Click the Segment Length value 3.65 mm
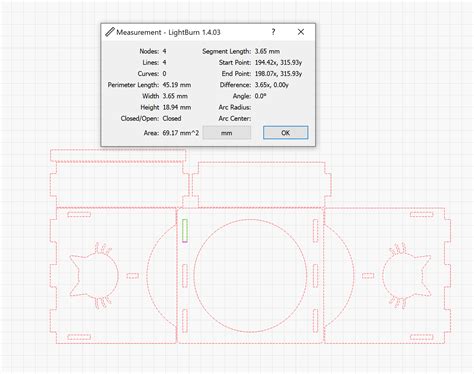Viewport: 474px width, 374px height. click(267, 51)
